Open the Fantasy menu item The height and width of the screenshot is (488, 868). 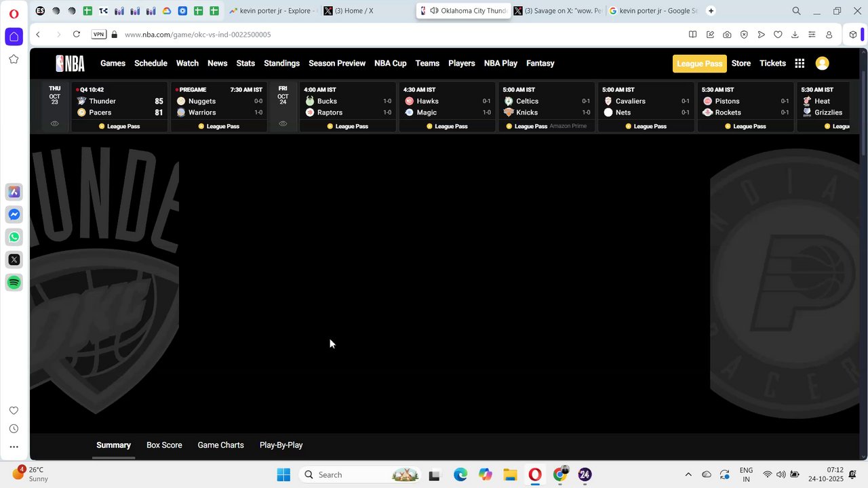pyautogui.click(x=540, y=63)
